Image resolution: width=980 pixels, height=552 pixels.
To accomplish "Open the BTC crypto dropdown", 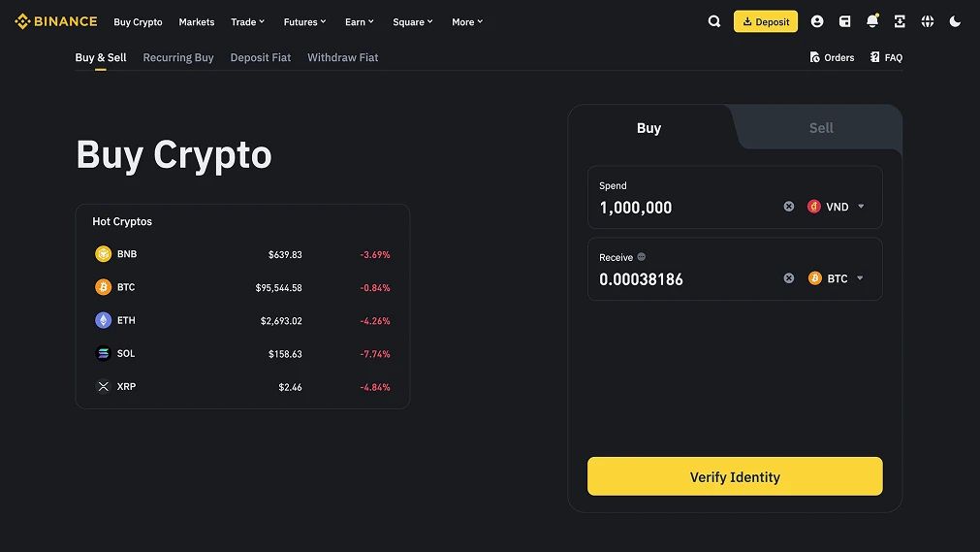I will pos(836,277).
